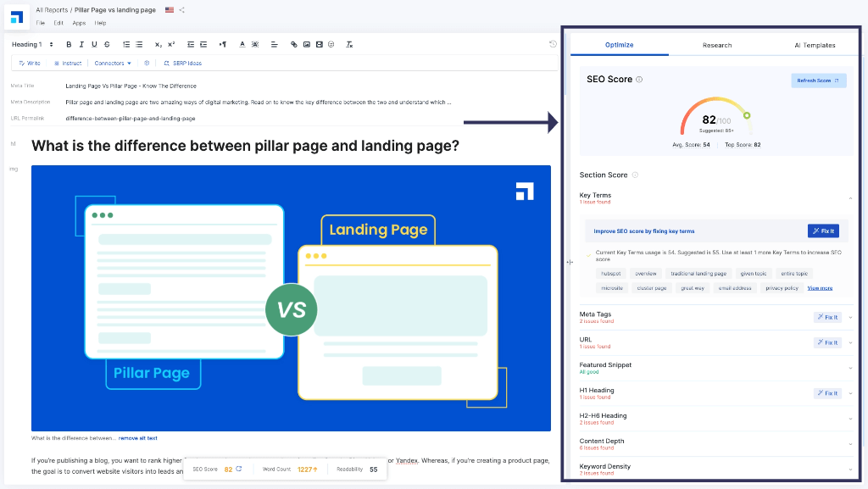Open All Reports breadcrumb link
This screenshot has width=868, height=489.
point(52,10)
